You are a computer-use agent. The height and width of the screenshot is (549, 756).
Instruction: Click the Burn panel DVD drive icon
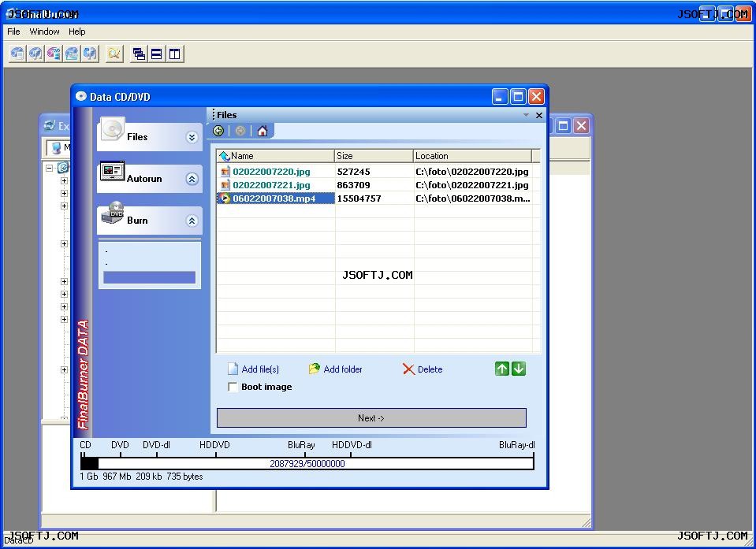tap(113, 213)
